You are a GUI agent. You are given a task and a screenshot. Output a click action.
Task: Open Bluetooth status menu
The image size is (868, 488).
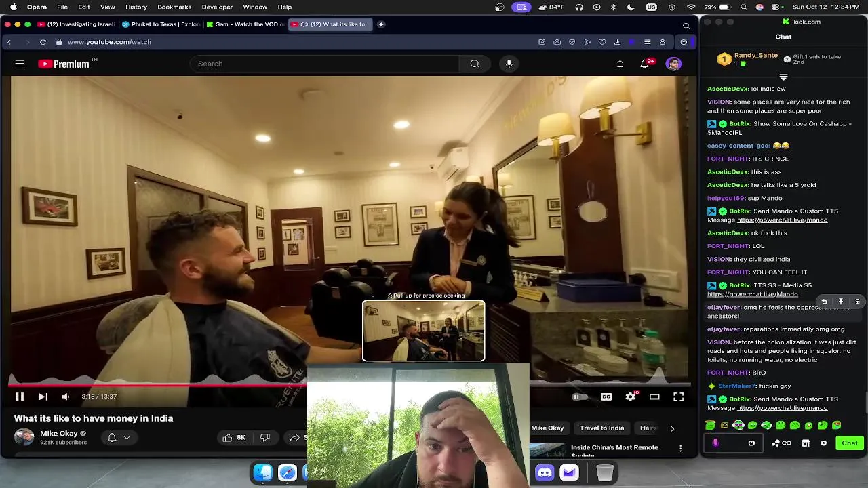(x=613, y=7)
